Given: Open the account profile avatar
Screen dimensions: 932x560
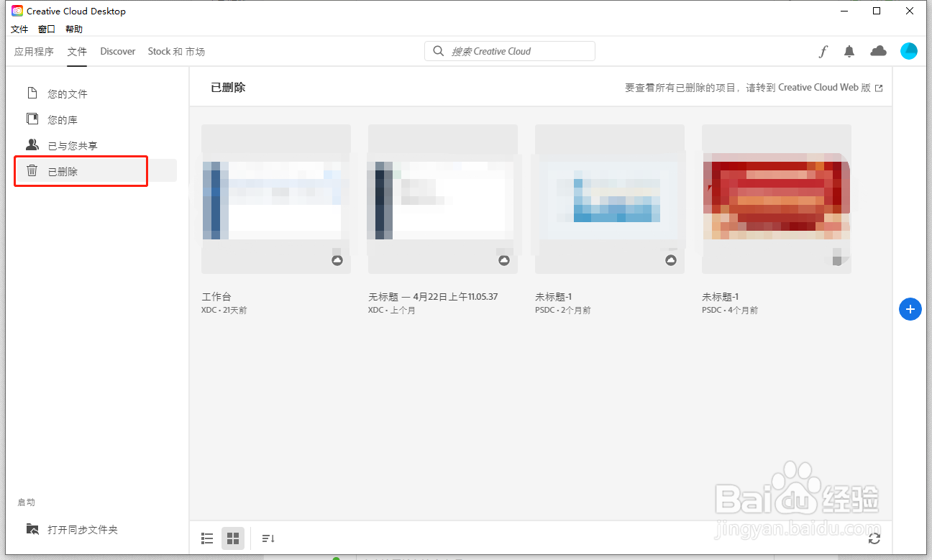Looking at the screenshot, I should point(909,51).
